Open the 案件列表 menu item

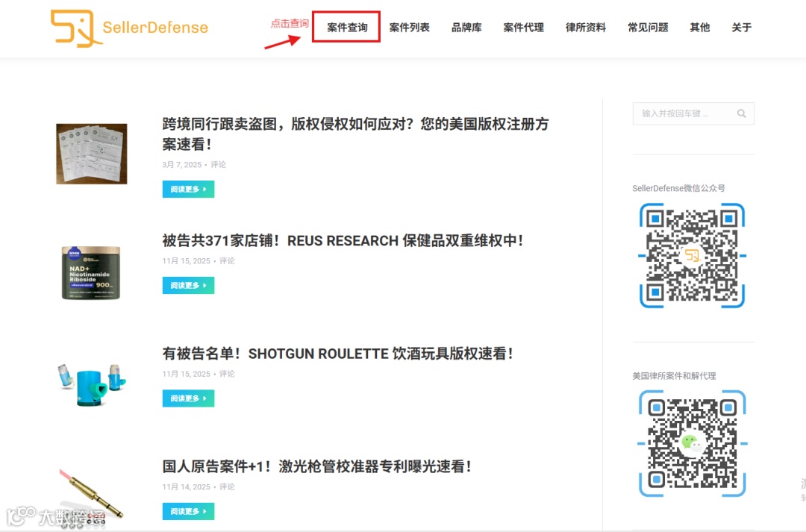coord(410,28)
